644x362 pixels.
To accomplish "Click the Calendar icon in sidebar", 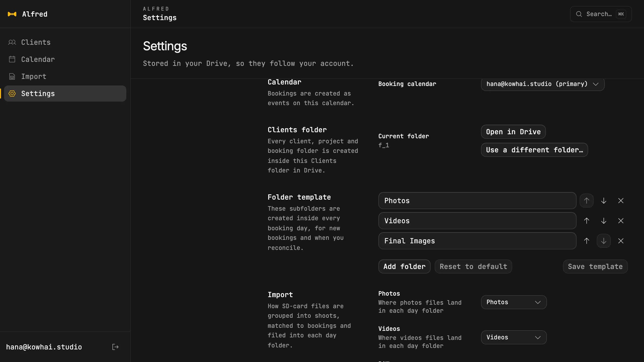I will tap(12, 59).
